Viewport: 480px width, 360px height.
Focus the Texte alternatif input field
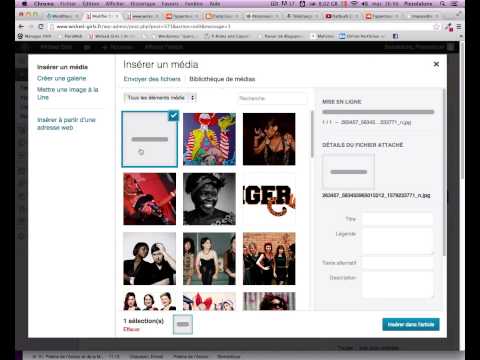tap(397, 263)
